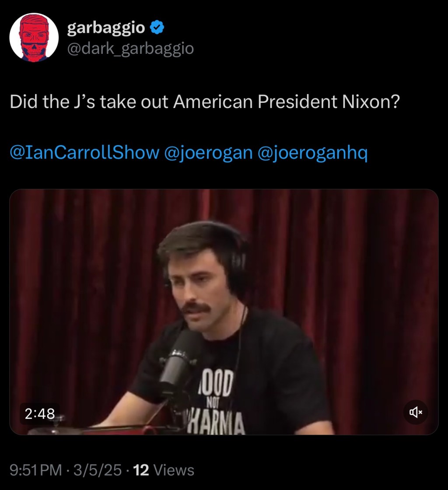The height and width of the screenshot is (490, 448).
Task: Unmute the video with speaker icon
Action: [x=415, y=412]
